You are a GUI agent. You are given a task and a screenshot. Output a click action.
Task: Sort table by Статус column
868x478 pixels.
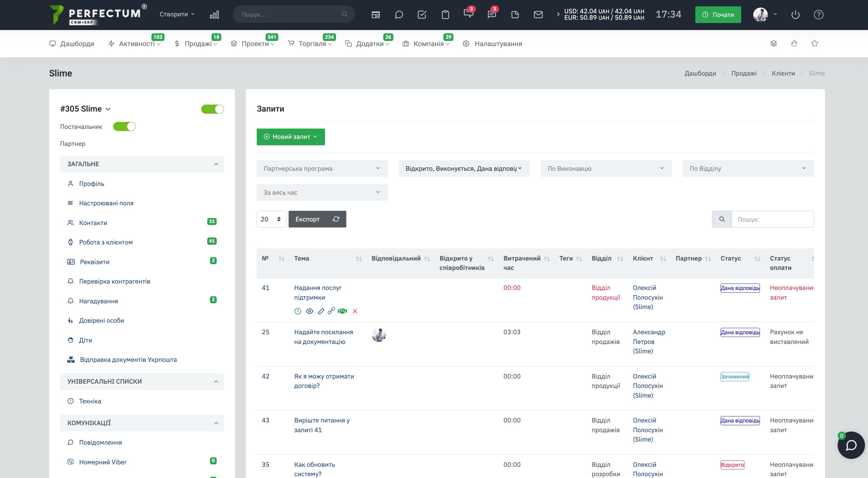coord(757,258)
